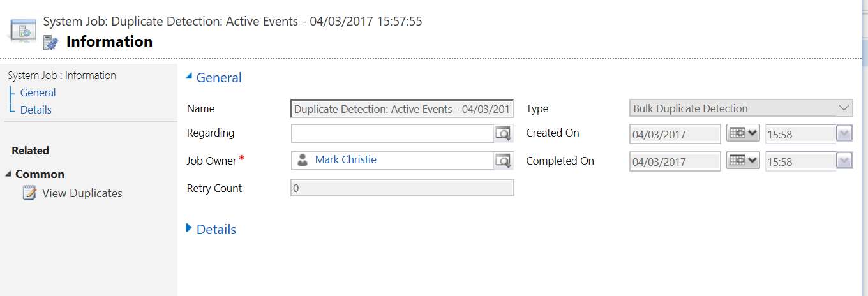The width and height of the screenshot is (868, 296).
Task: Click the user icon next to Mark Christie
Action: (303, 160)
